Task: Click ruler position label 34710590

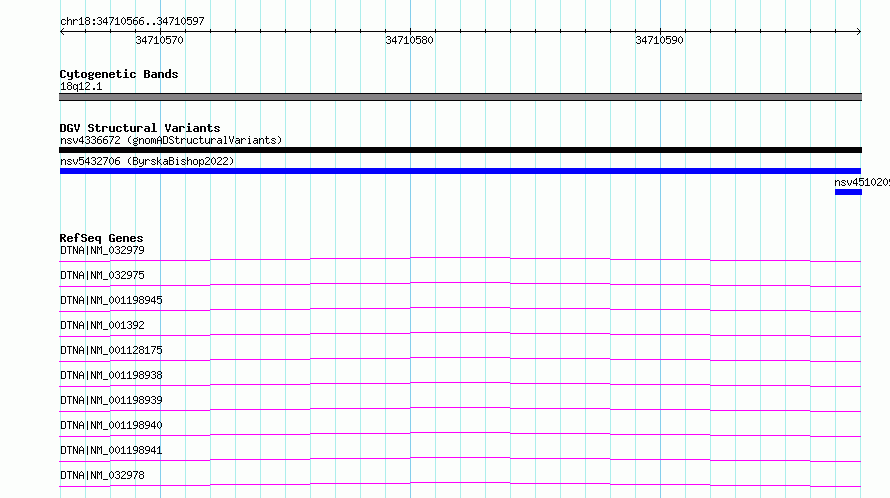Action: (x=659, y=40)
